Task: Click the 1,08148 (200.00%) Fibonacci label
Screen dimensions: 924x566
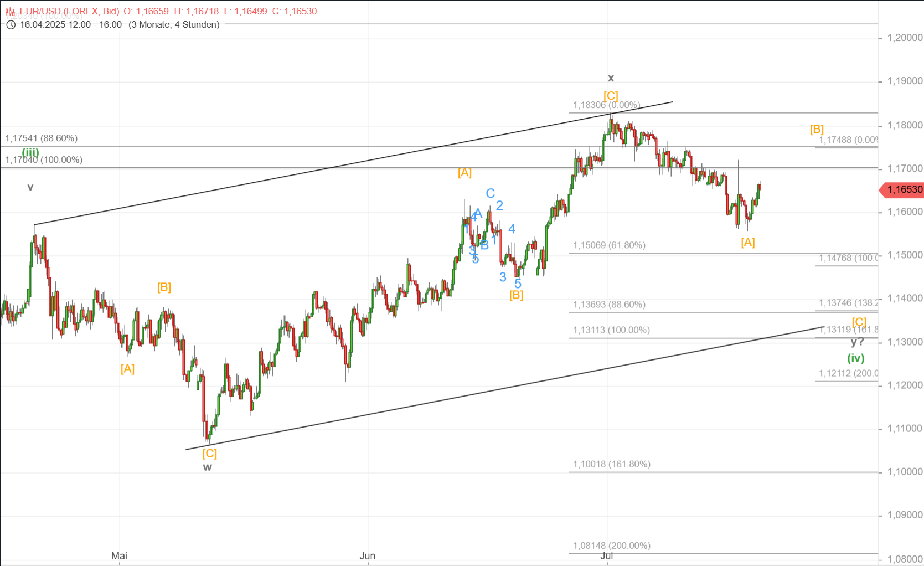Action: click(611, 546)
